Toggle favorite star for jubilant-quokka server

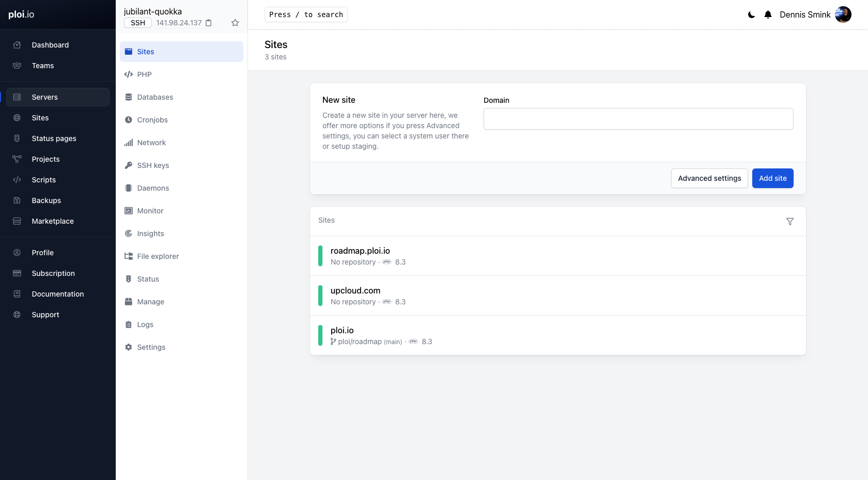click(x=235, y=23)
